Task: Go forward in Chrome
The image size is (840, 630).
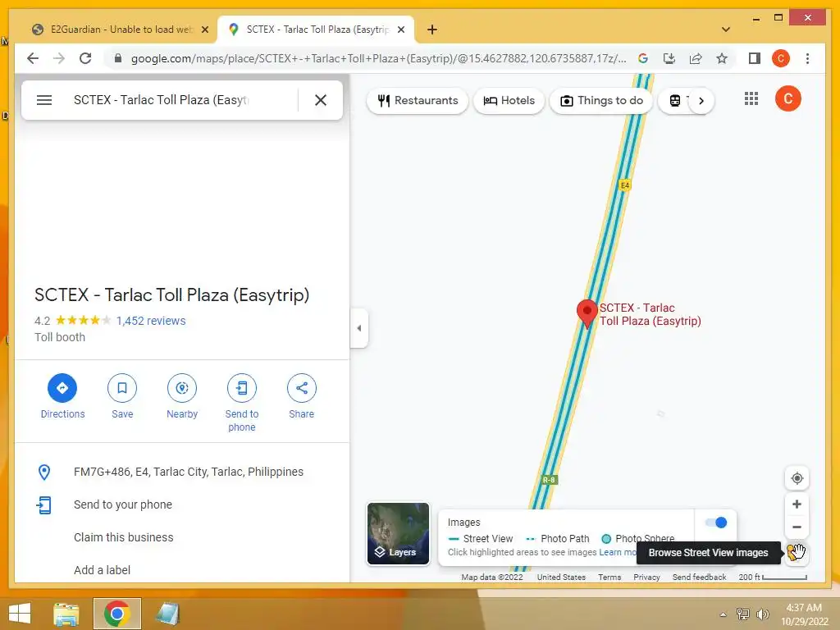Action: [59, 58]
